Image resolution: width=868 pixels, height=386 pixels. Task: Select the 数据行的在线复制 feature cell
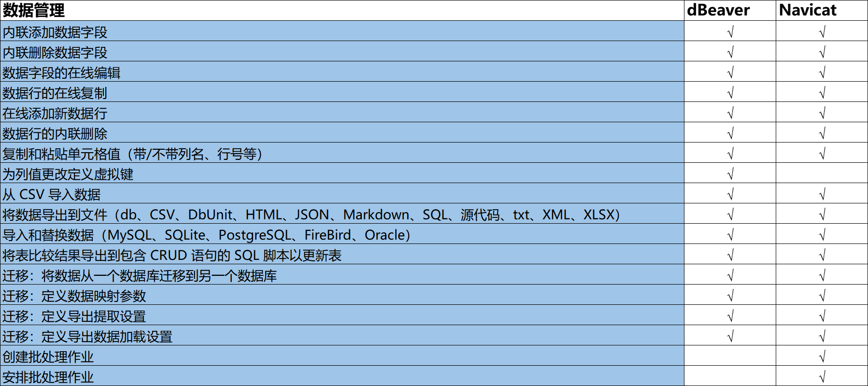tap(55, 93)
